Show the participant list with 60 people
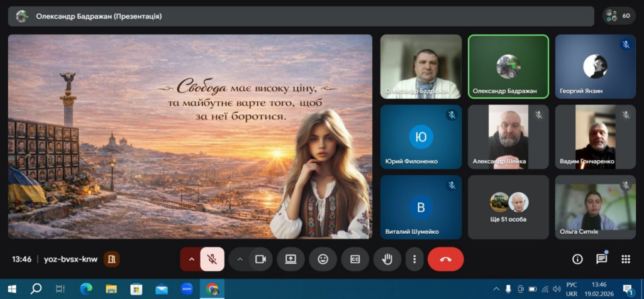This screenshot has height=299, width=644. pos(618,16)
